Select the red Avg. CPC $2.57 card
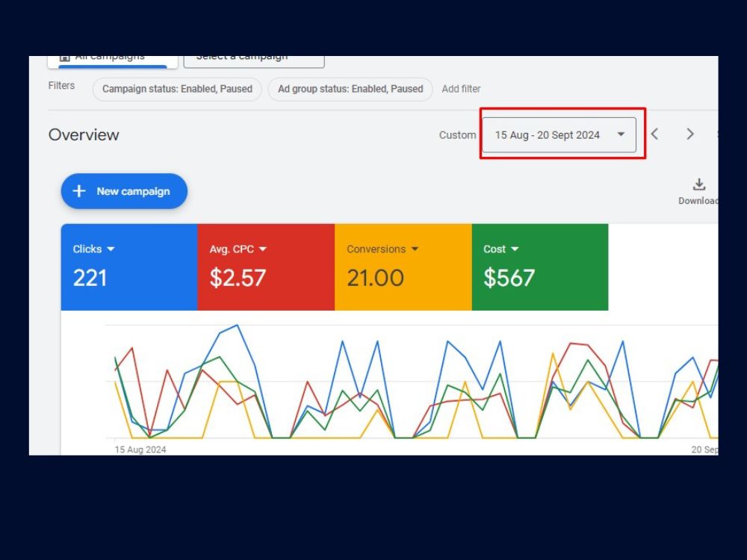The image size is (747, 560). coord(266,267)
